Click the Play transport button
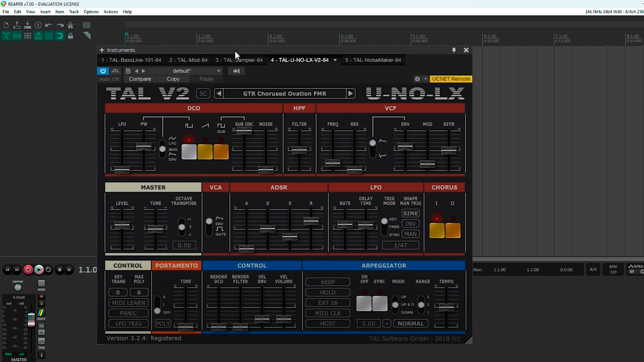 [x=39, y=270]
